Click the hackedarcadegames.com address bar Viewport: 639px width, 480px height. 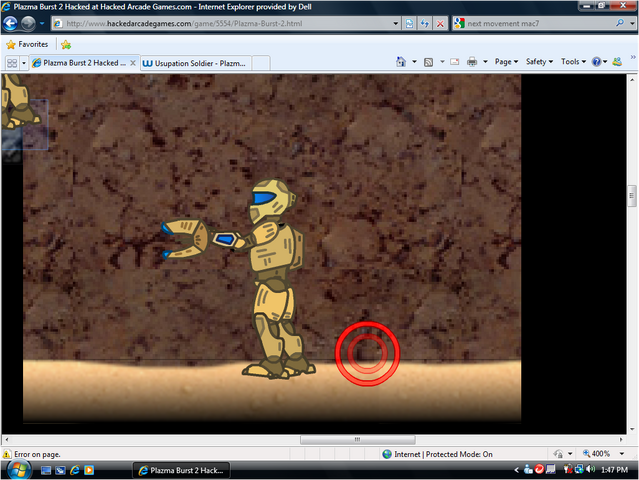click(222, 24)
